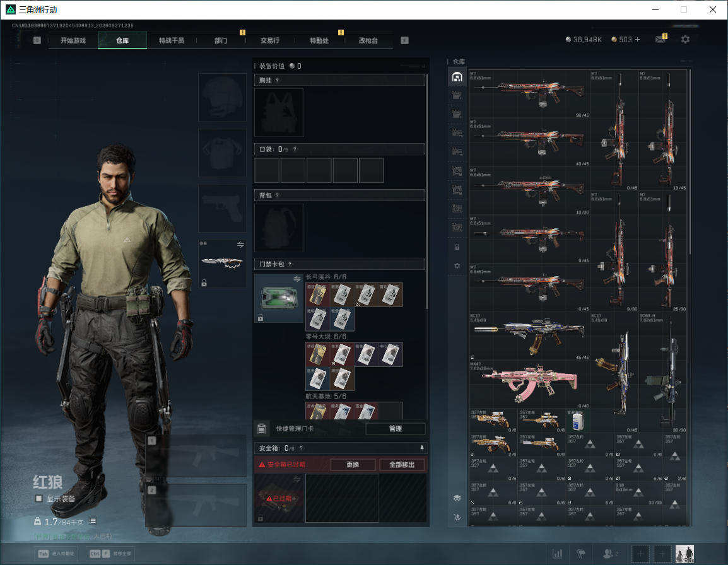Click the warehouse grid vertical scrollbar

(x=690, y=161)
